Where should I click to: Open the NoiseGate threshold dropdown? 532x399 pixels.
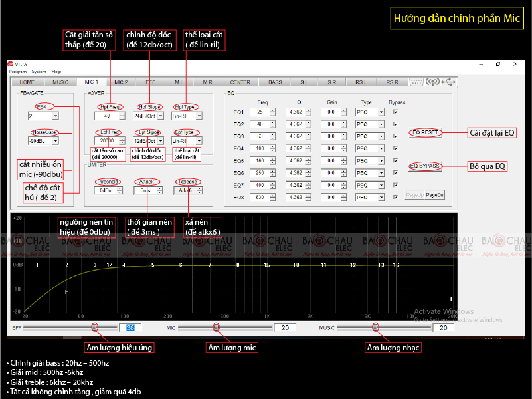tap(56, 141)
